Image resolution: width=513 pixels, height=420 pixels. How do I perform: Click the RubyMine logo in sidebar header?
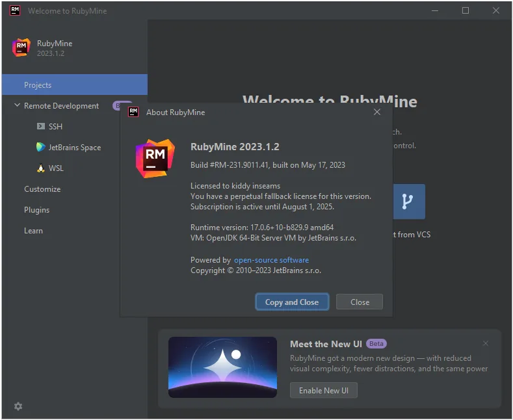pyautogui.click(x=21, y=47)
